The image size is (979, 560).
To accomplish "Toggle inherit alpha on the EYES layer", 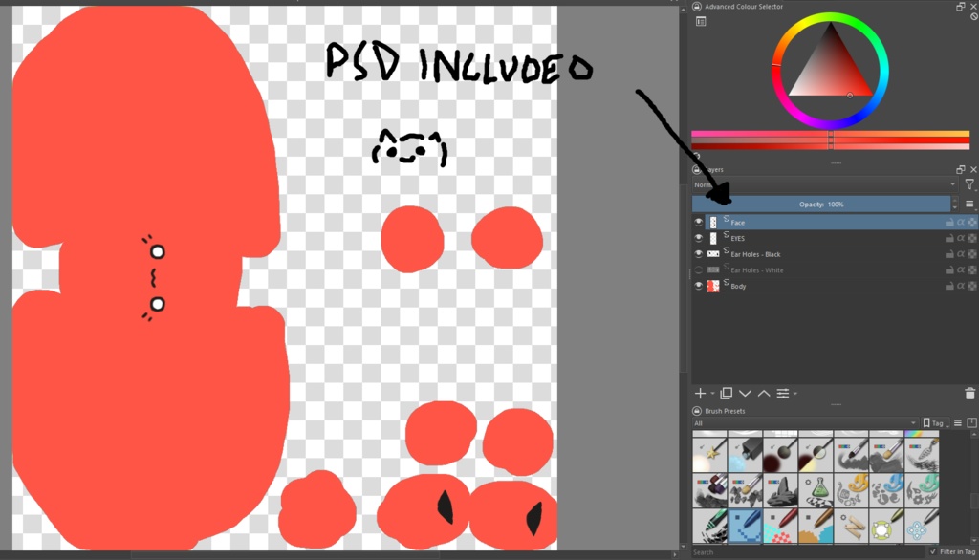I will (961, 238).
